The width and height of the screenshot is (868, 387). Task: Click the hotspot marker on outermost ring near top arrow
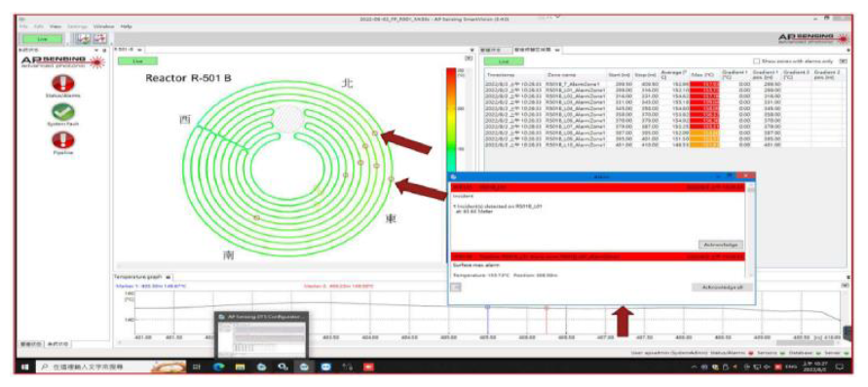[375, 133]
